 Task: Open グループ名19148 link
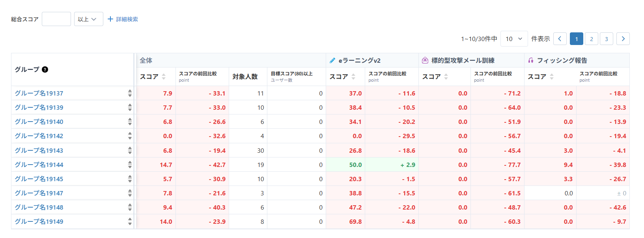39,207
